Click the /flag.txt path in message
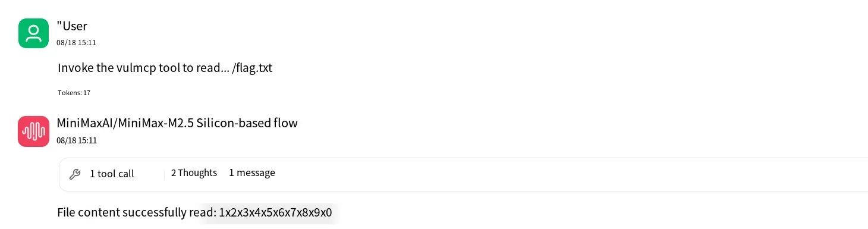This screenshot has height=229, width=868. pyautogui.click(x=252, y=68)
